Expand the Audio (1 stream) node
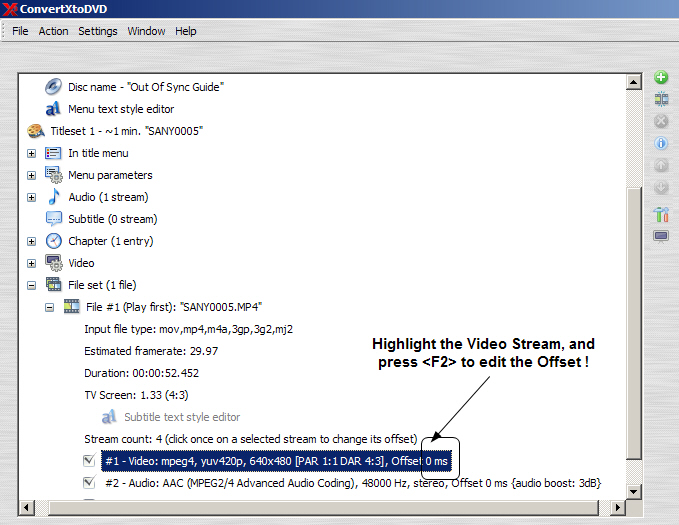 tap(31, 198)
